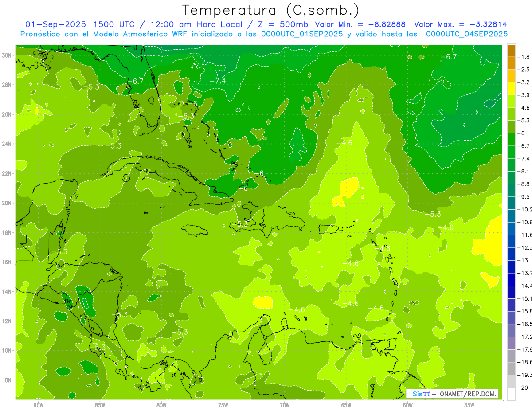Click the "Valor Max. = -3.32814" text
This screenshot has height=411, width=532.
pos(460,24)
